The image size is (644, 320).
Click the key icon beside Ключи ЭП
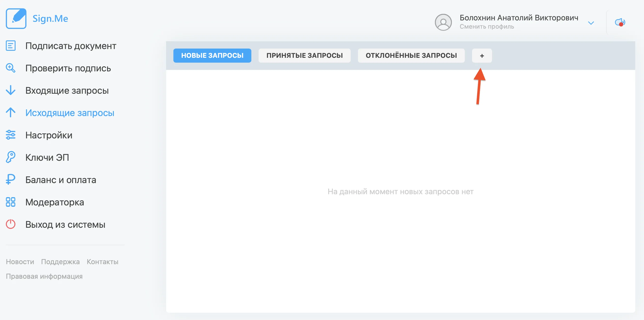(10, 157)
